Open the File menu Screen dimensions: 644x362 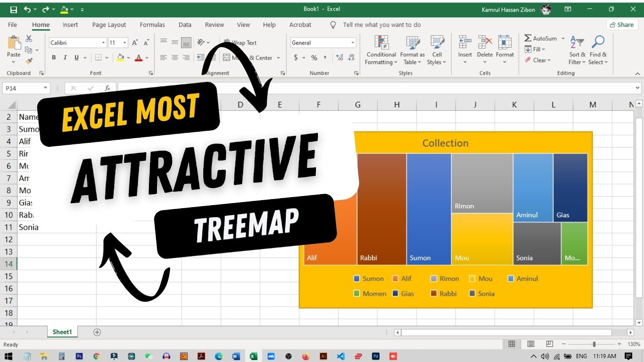13,25
